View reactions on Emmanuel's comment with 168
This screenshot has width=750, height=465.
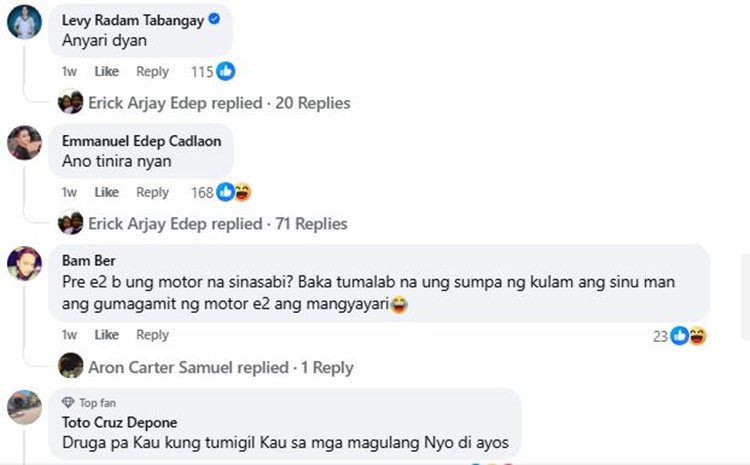(x=233, y=192)
